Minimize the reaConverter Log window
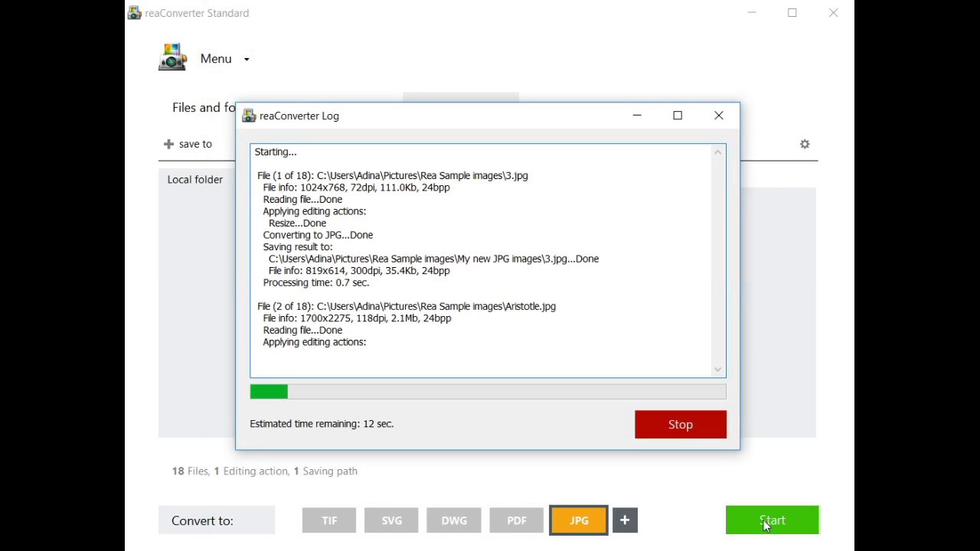This screenshot has width=980, height=551. click(x=637, y=116)
